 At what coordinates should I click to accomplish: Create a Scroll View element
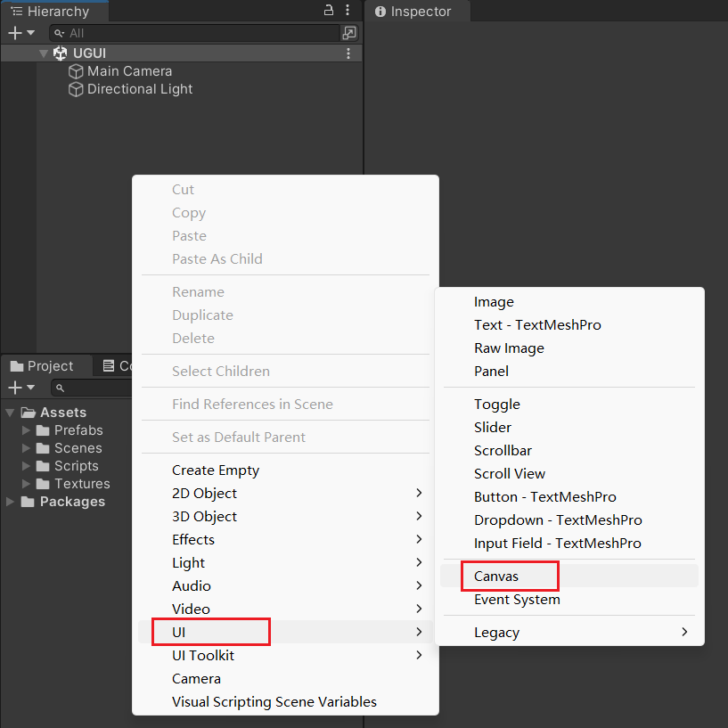(569, 473)
